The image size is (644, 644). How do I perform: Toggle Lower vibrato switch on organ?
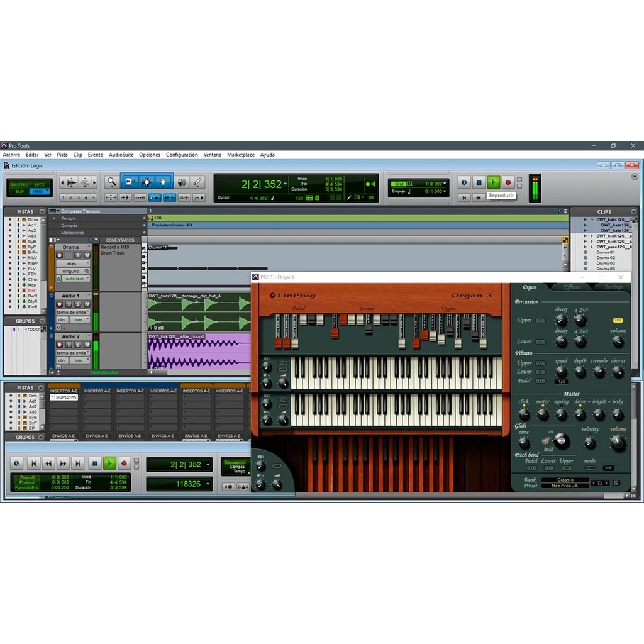[540, 372]
